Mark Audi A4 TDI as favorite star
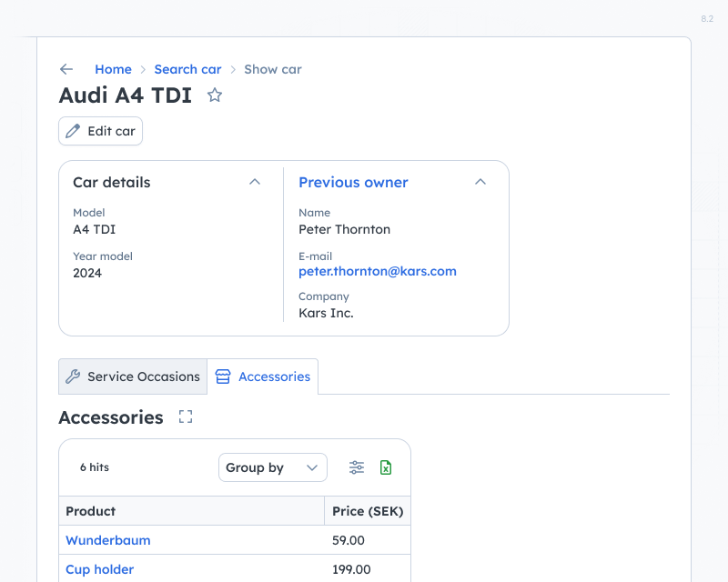The image size is (728, 582). 215,95
